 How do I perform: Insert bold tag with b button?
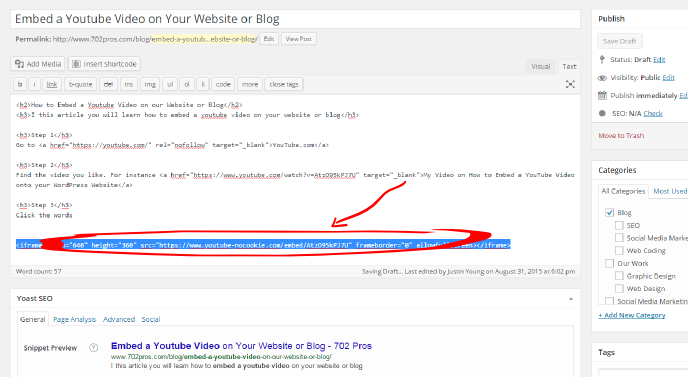click(x=20, y=84)
